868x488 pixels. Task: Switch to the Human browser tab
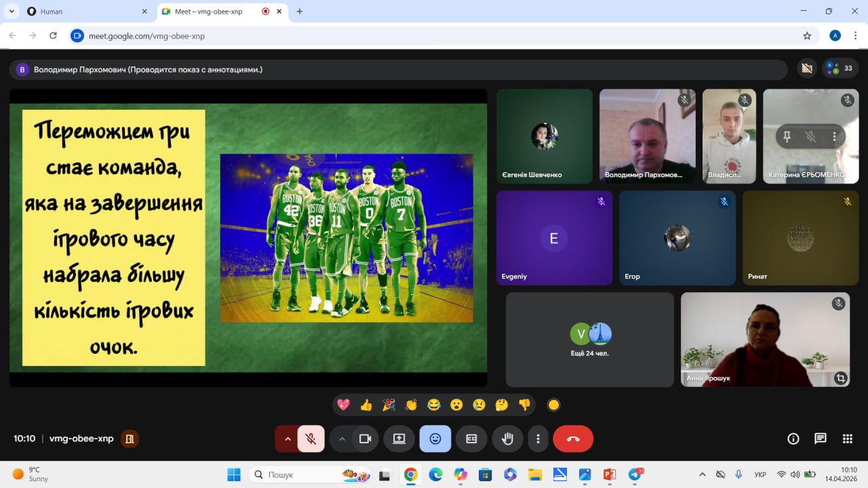coord(81,12)
